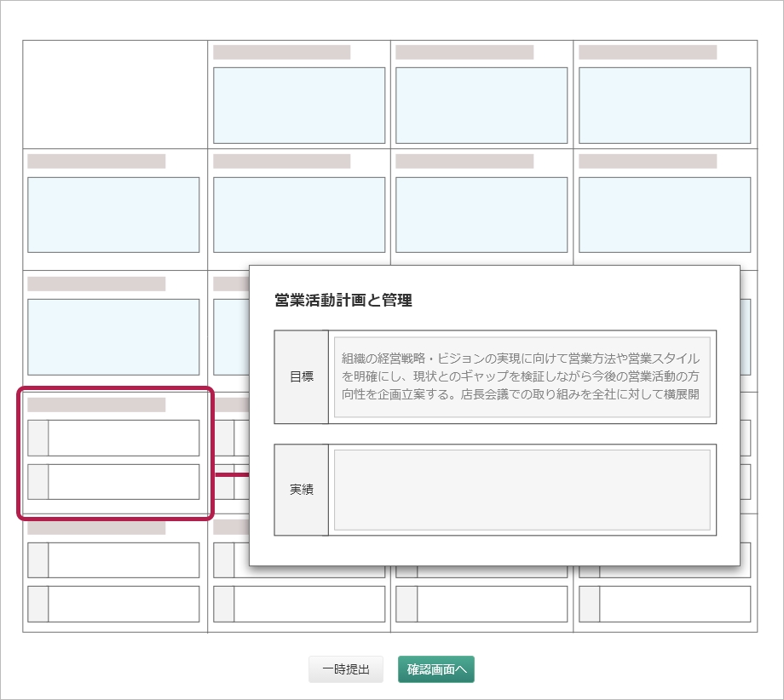Screen dimensions: 784x700
Task: Click the 実績 row label in the popup
Action: [302, 490]
